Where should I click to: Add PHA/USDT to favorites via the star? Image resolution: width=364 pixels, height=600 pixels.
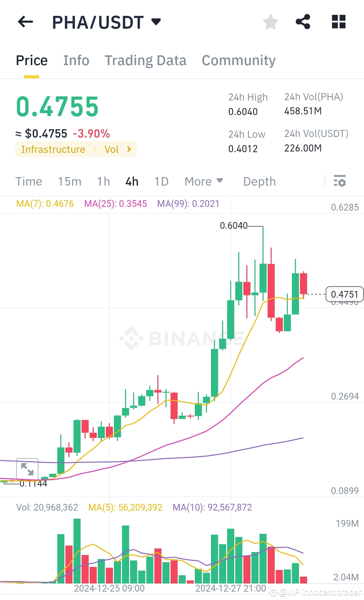270,22
